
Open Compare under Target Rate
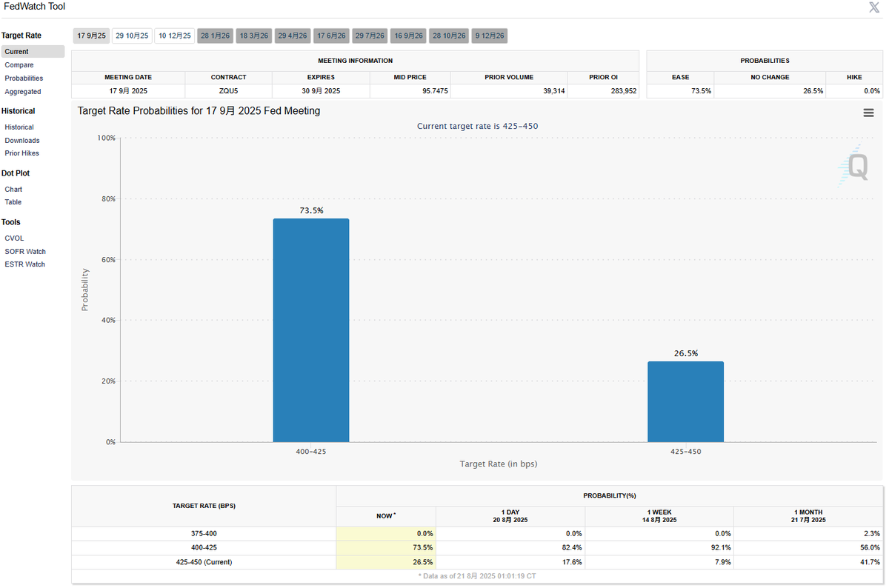point(19,65)
